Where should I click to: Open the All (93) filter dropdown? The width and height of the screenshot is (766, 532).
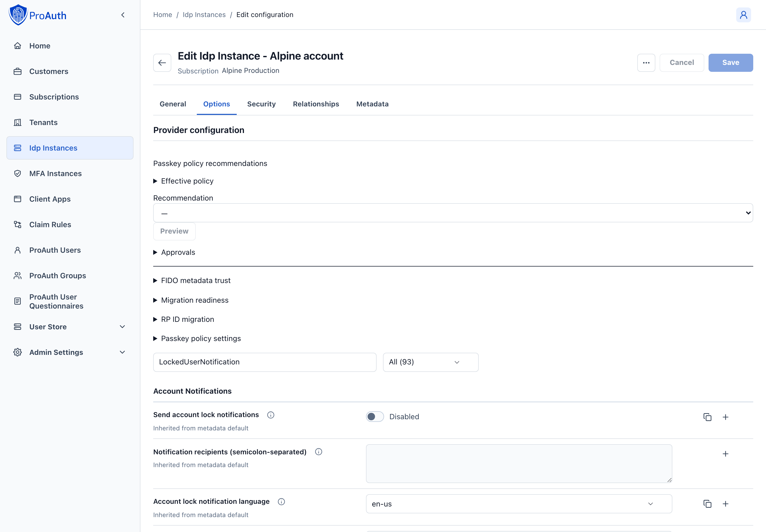point(431,362)
